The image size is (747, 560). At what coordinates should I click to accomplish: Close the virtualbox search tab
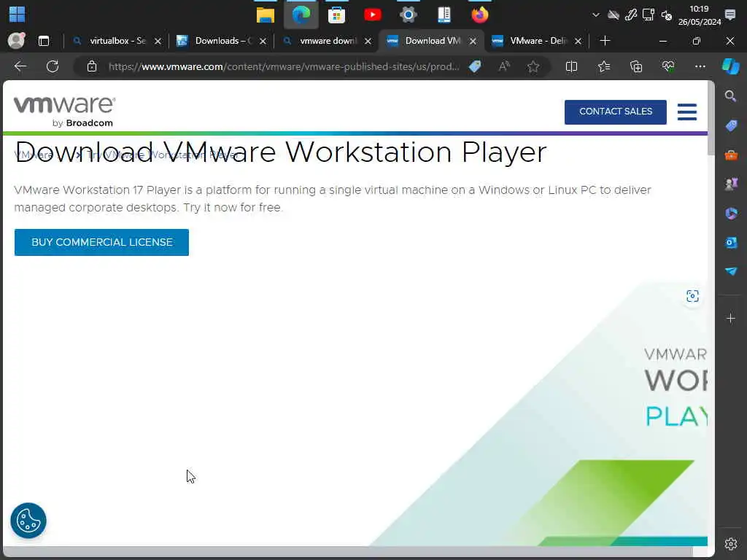click(x=158, y=42)
